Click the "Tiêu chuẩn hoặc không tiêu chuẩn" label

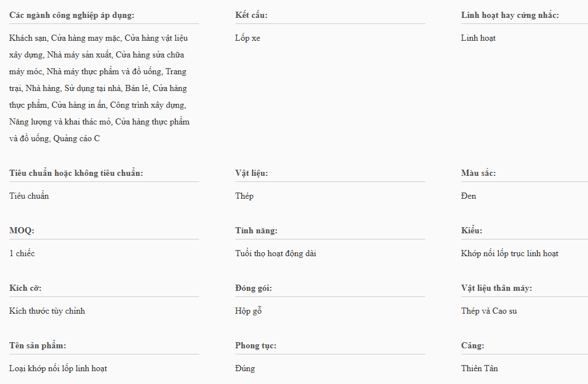pos(76,173)
